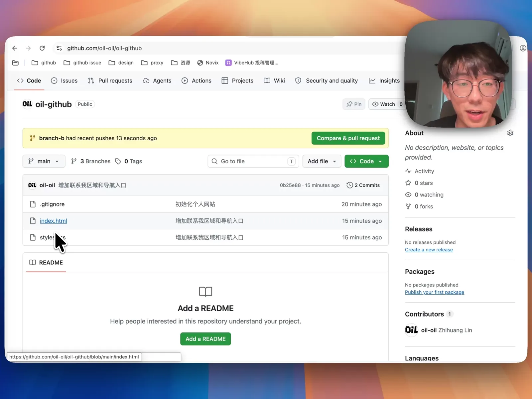The height and width of the screenshot is (399, 532).
Task: Expand the Add file dropdown
Action: (322, 161)
